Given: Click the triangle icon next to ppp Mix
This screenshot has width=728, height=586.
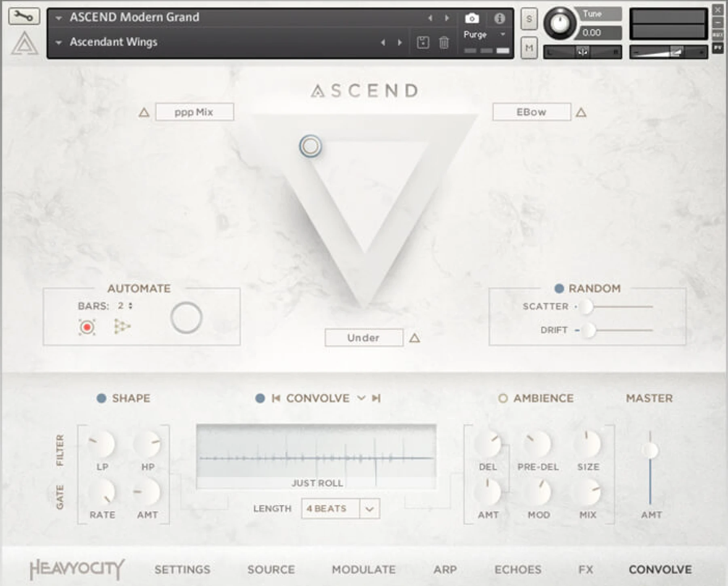Looking at the screenshot, I should click(144, 112).
